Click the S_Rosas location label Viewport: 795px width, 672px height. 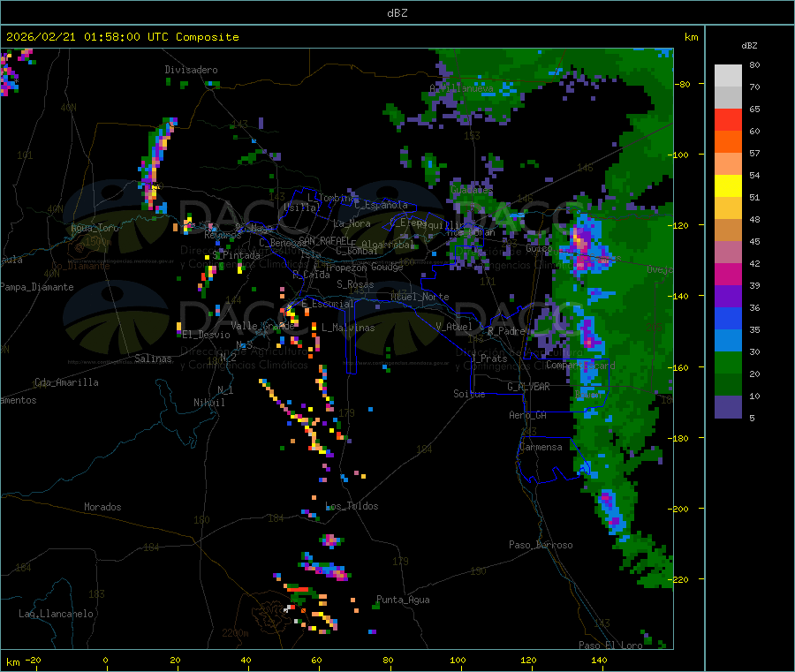pos(355,284)
